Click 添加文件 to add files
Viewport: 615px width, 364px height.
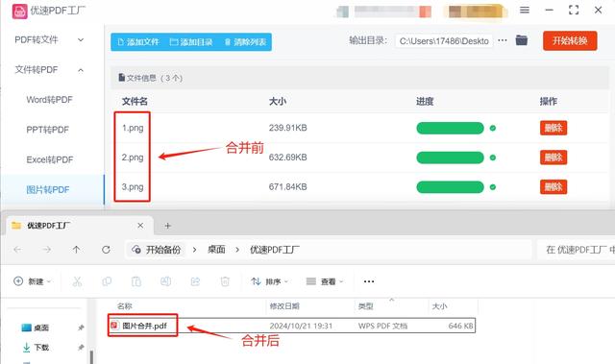click(138, 42)
